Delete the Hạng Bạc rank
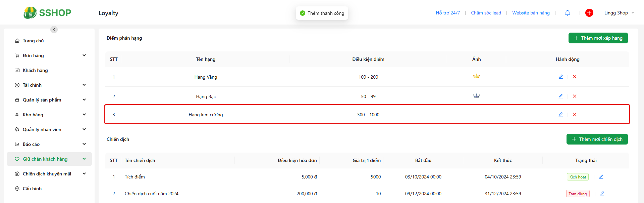This screenshot has height=203, width=644. click(x=575, y=96)
